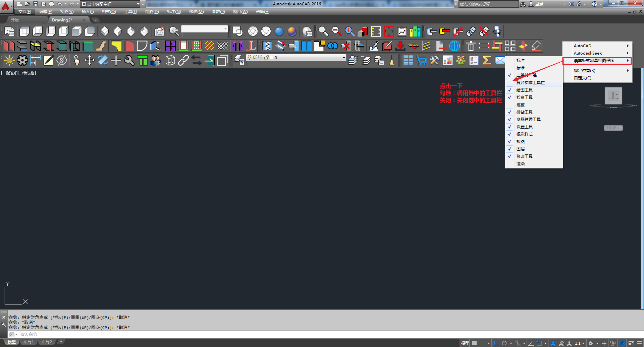This screenshot has height=347, width=644.
Task: Click the black gear settings icon
Action: (x=22, y=60)
